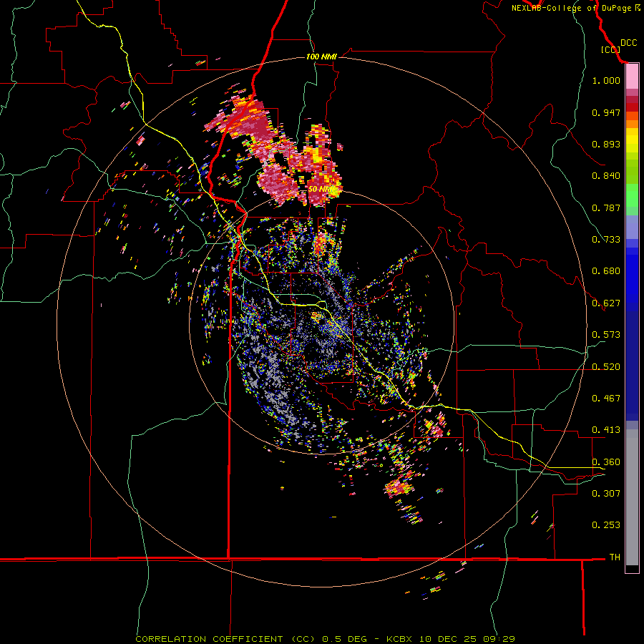Select the 0.627 legend value
Screen dimensions: 644x644
[x=606, y=303]
